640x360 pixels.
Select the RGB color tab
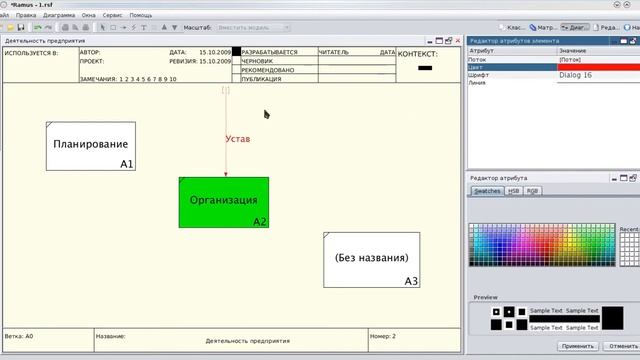(532, 191)
